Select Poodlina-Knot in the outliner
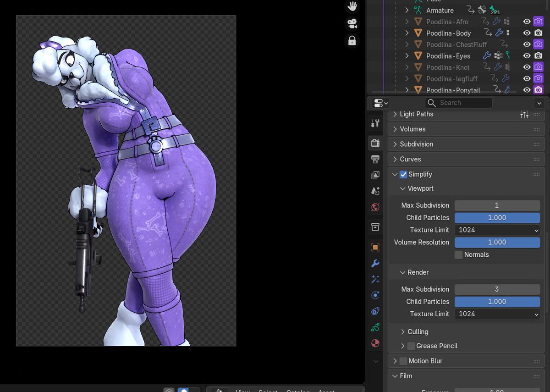The height and width of the screenshot is (392, 550). (447, 67)
